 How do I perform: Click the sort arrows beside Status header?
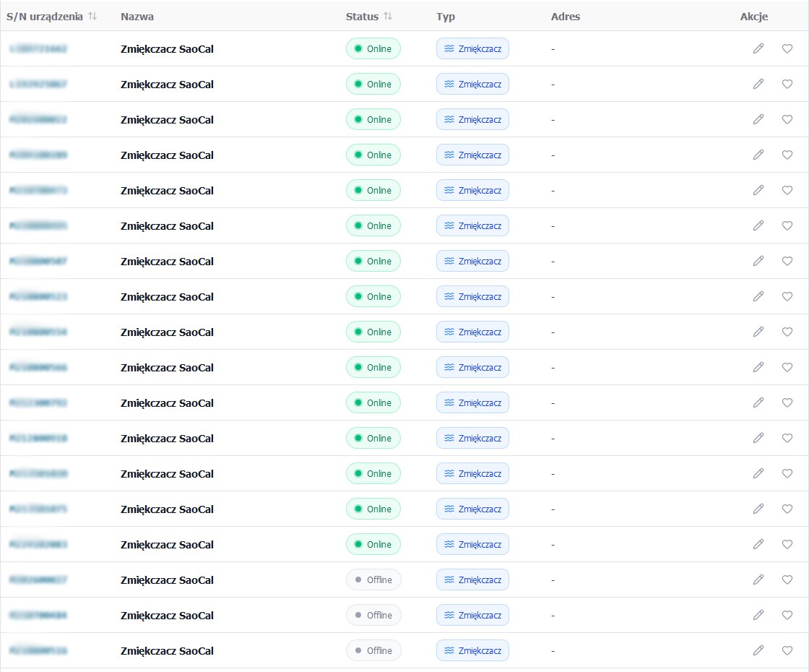click(x=388, y=17)
